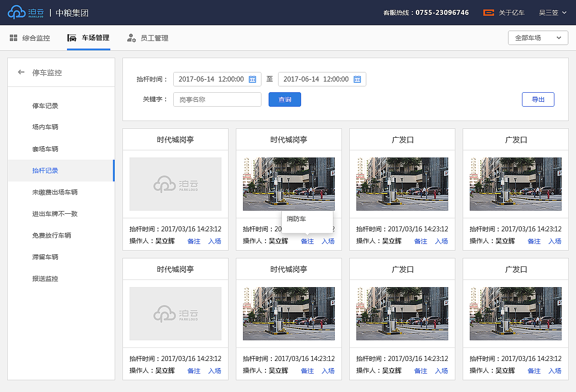Open the 全部车场 dropdown

(x=538, y=38)
